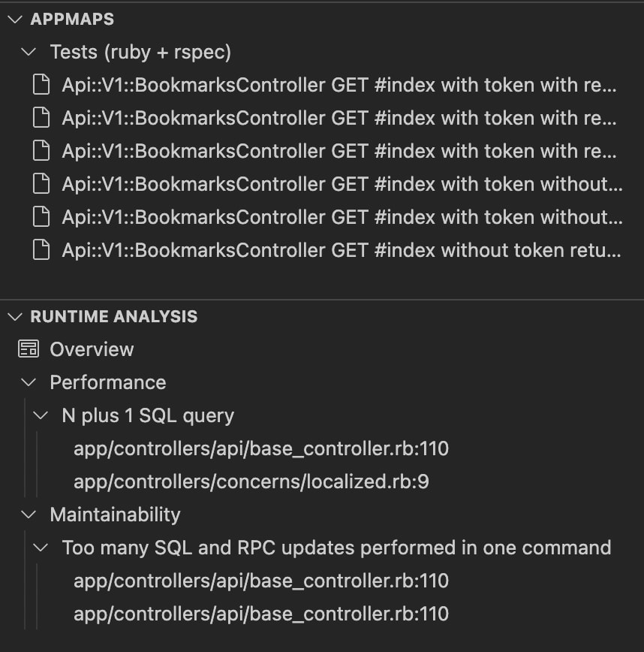Open localized.rb:9 finding

(x=251, y=481)
